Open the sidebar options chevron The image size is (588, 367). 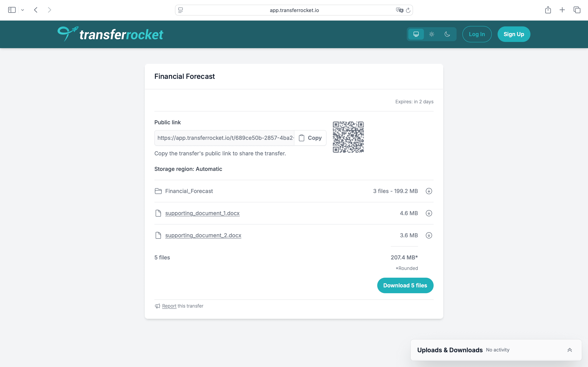coord(23,10)
